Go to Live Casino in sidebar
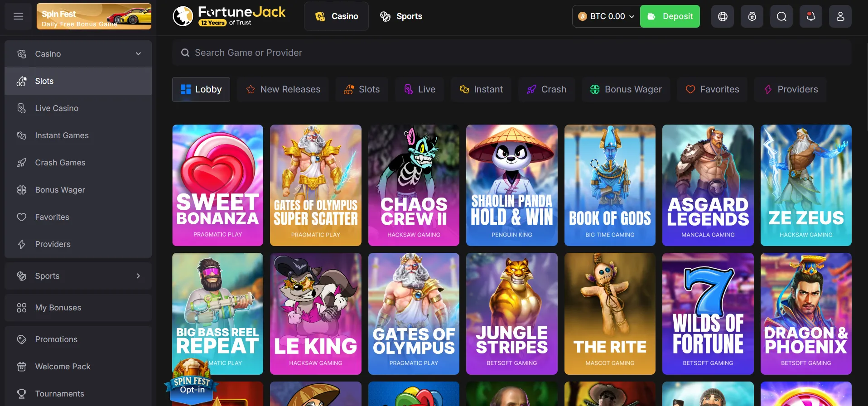 tap(78, 108)
